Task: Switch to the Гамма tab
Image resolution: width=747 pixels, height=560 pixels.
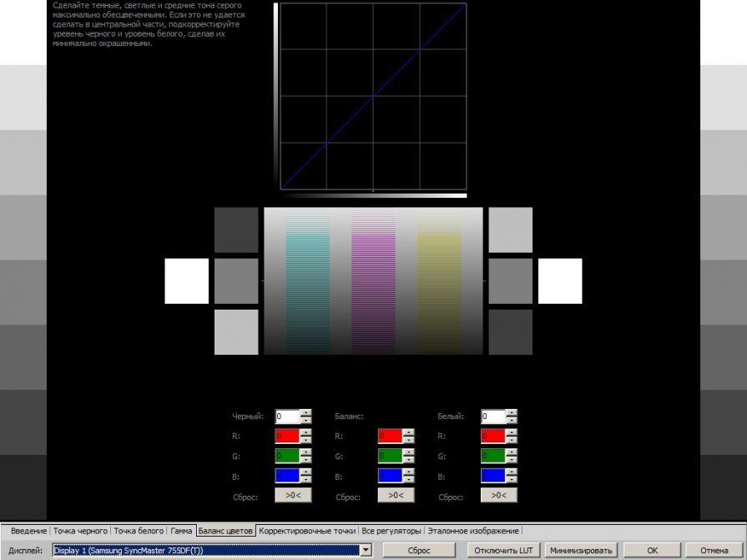Action: pos(181,531)
